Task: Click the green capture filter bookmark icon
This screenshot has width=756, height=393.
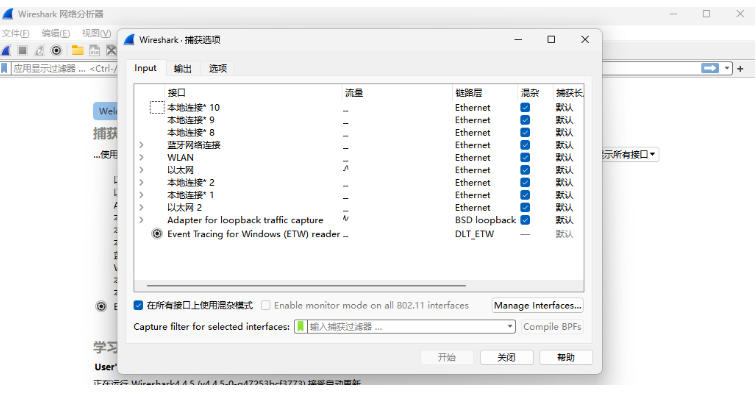Action: [x=300, y=327]
